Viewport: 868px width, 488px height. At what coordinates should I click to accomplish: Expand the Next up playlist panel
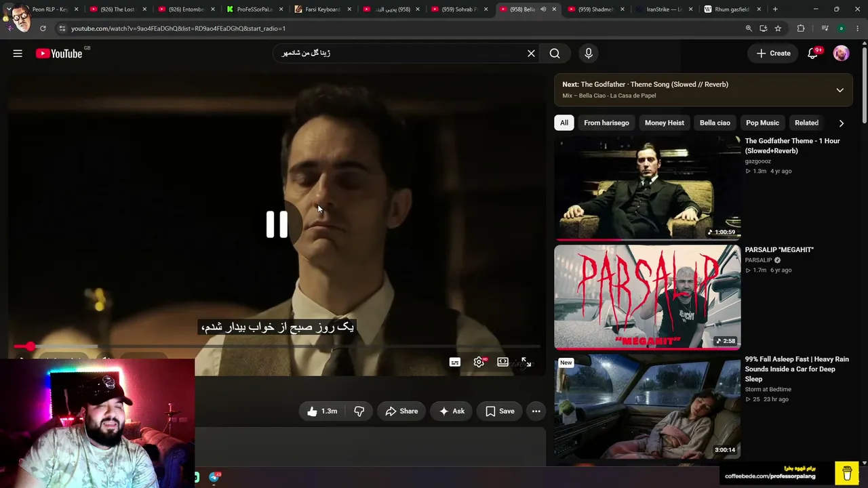[840, 90]
